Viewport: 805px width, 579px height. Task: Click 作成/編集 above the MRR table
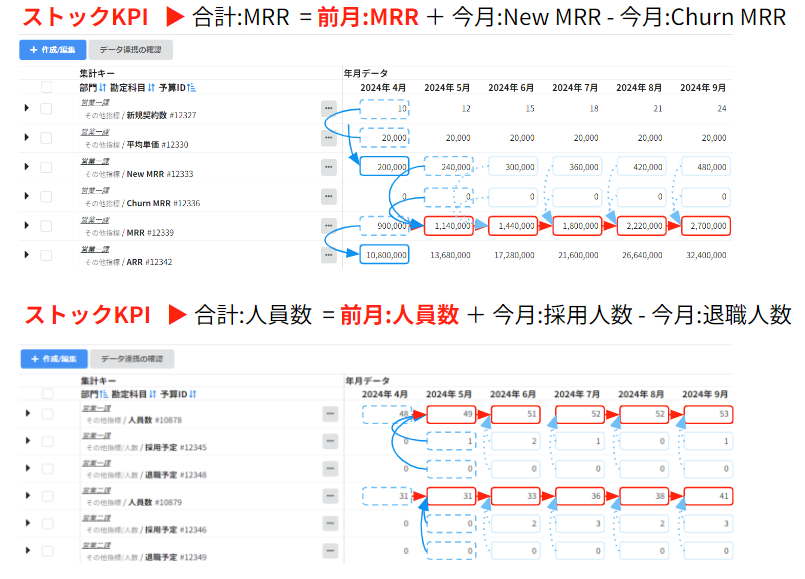[x=53, y=50]
